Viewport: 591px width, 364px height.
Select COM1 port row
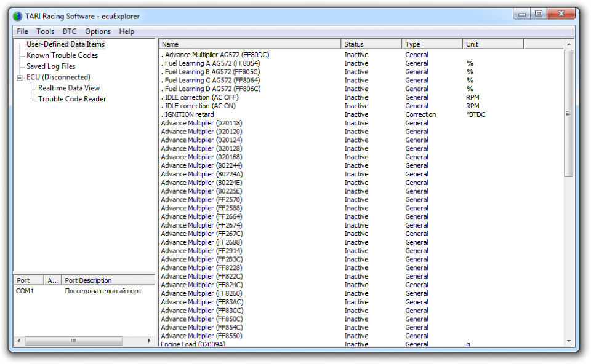coord(84,291)
